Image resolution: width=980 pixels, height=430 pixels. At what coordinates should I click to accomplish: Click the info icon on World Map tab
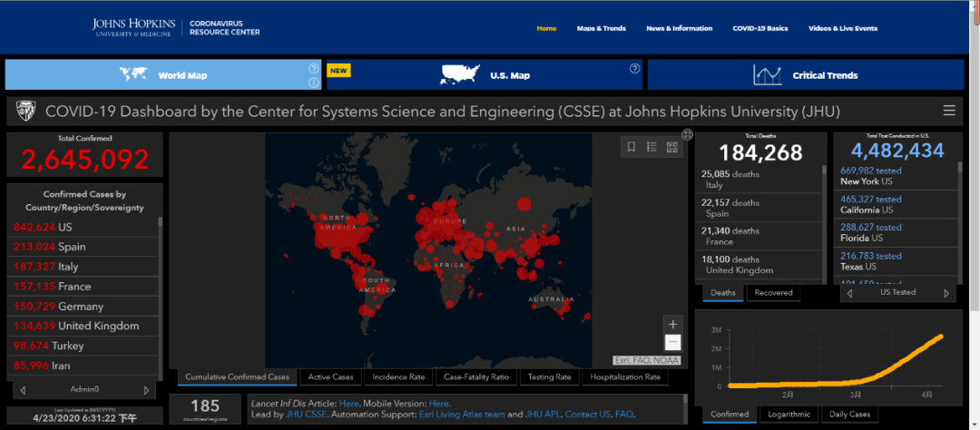[314, 83]
